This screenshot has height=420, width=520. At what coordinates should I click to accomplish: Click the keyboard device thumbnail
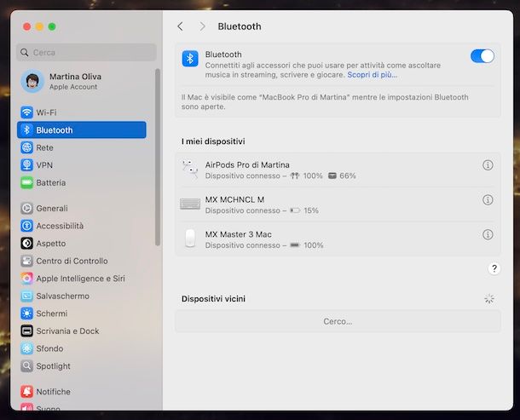pos(190,204)
